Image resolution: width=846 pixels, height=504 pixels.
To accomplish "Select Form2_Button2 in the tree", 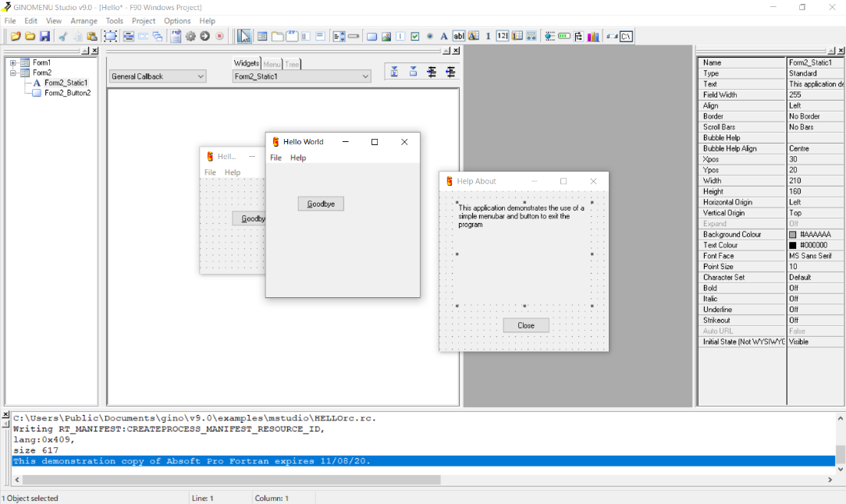I will tap(67, 93).
